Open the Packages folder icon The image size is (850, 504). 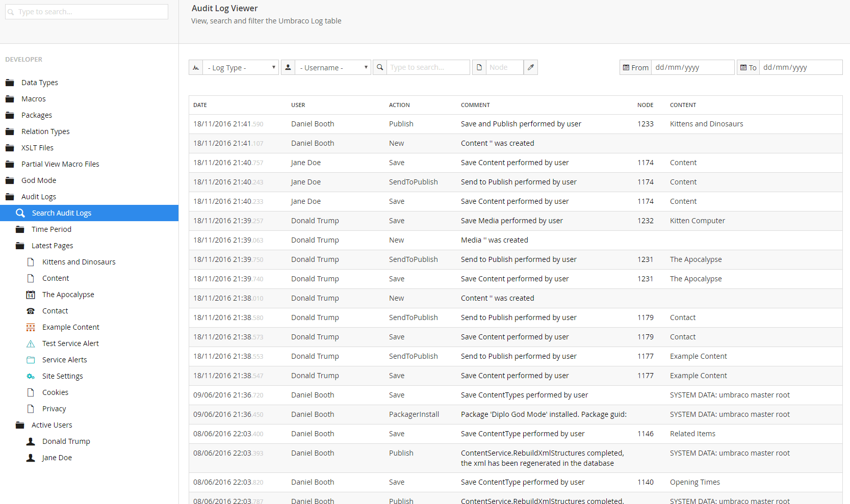10,115
